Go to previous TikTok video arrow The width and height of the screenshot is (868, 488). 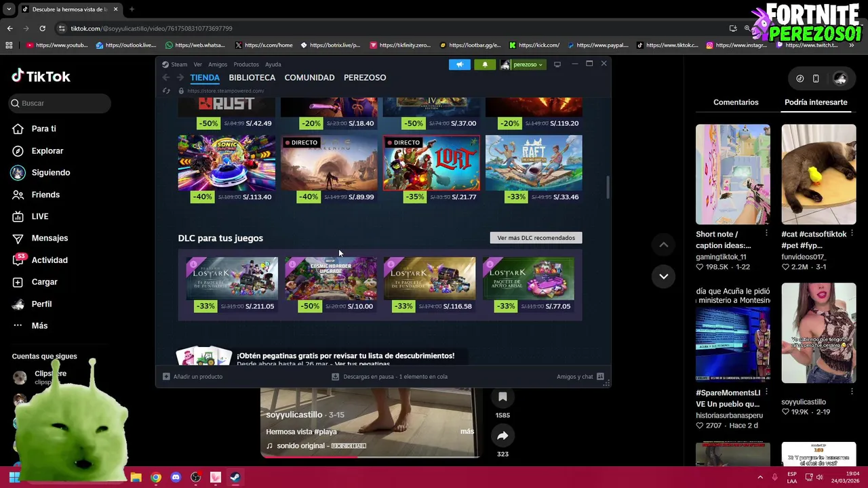tap(664, 245)
